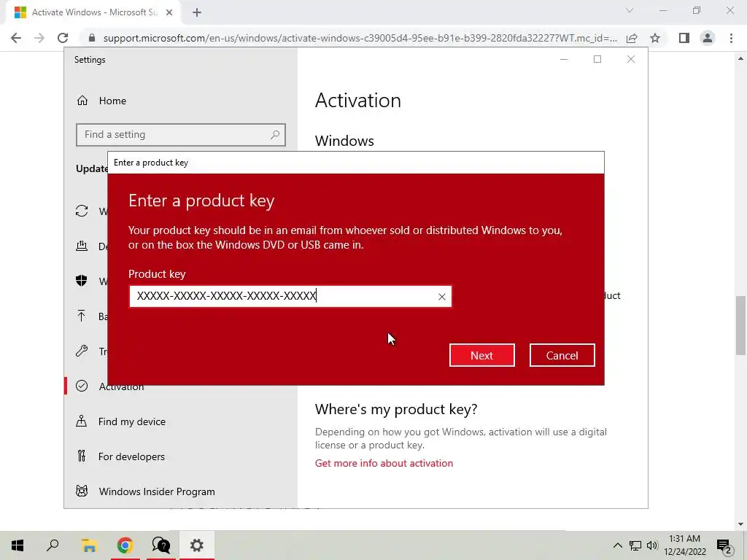Follow Get more info about activation link
The image size is (747, 560).
(x=384, y=463)
